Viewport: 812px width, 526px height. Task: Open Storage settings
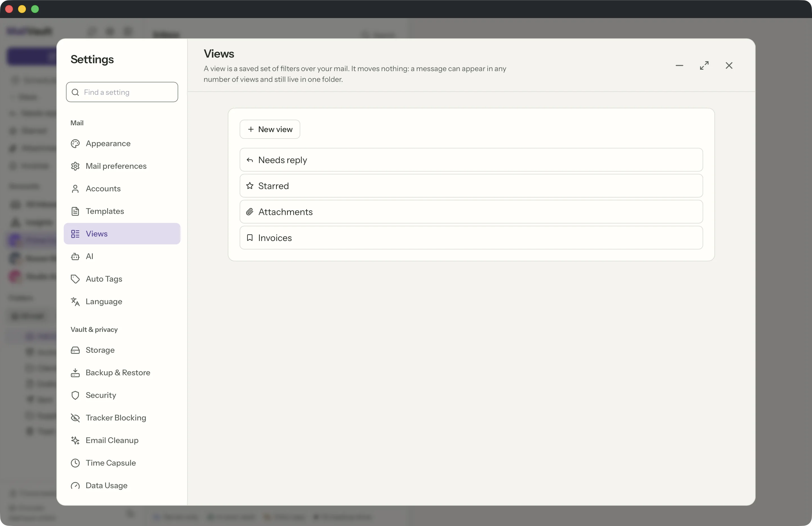tap(122, 350)
